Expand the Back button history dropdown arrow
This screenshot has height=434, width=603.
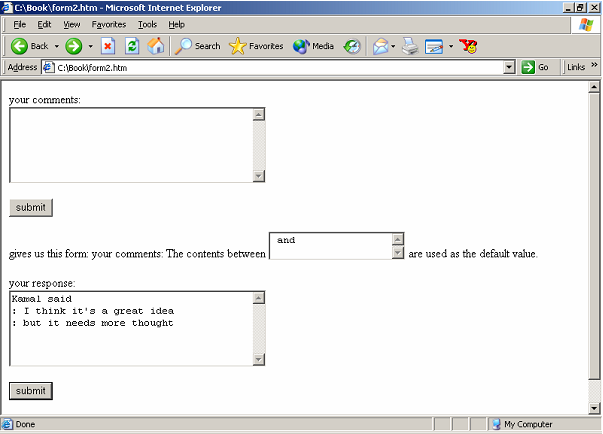(x=56, y=46)
